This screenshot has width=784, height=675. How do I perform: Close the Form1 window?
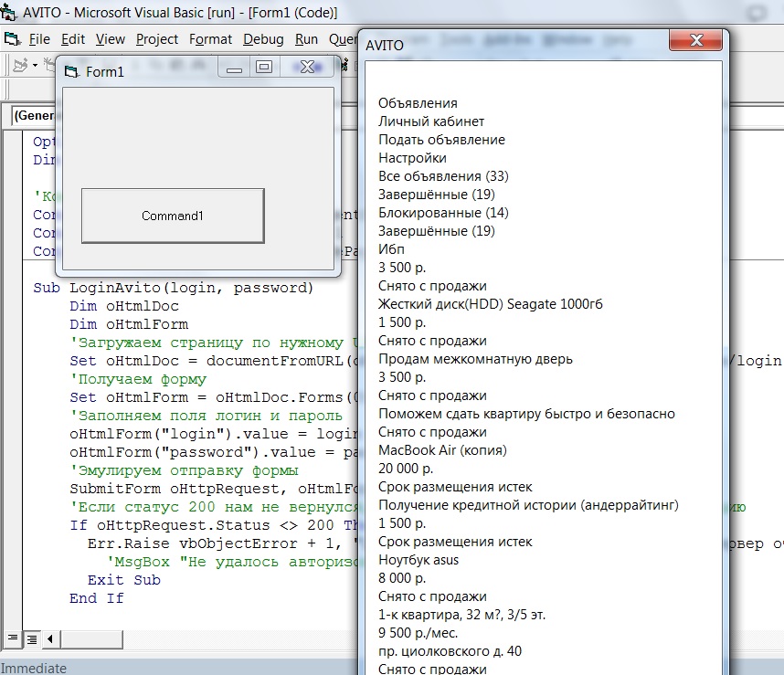coord(307,68)
